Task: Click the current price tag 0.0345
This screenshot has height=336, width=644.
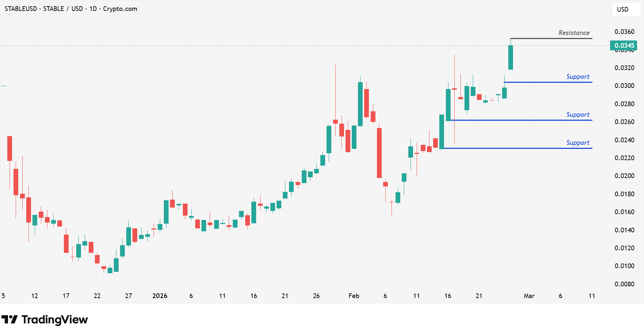Action: 624,46
